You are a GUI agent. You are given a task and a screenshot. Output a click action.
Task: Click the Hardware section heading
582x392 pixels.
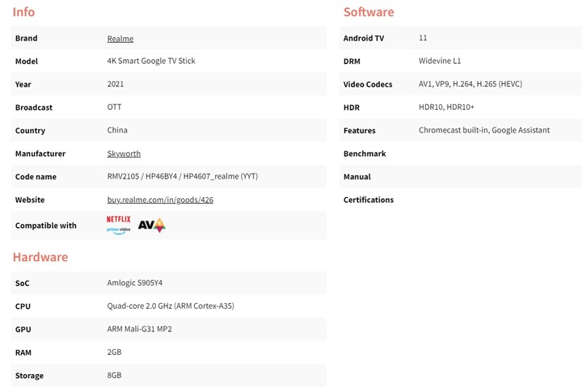pos(40,257)
